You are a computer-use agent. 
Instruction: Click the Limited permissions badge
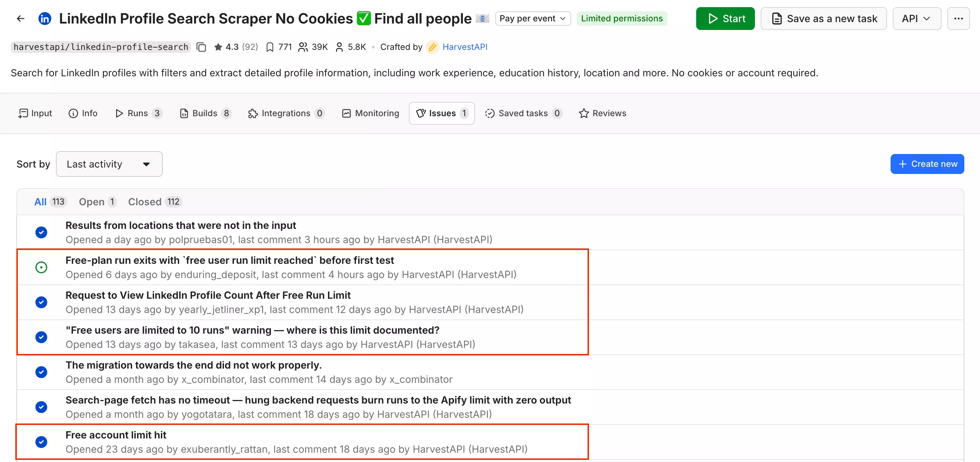[x=622, y=18]
